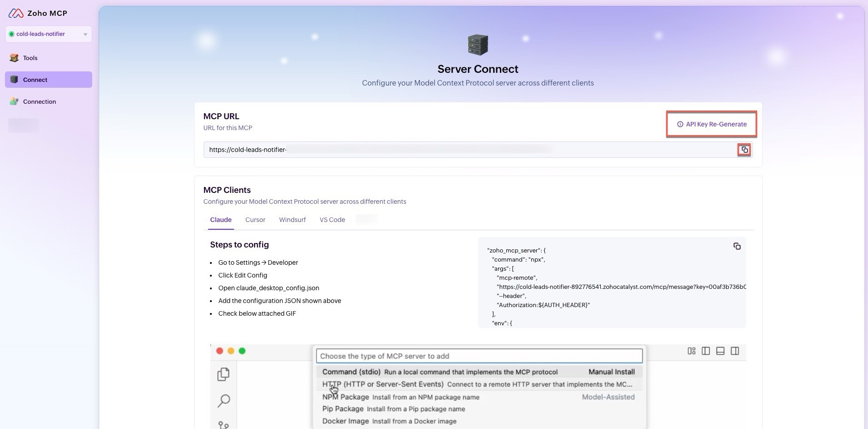This screenshot has height=429, width=868.
Task: Toggle the primary sidebar layout icon
Action: [706, 351]
